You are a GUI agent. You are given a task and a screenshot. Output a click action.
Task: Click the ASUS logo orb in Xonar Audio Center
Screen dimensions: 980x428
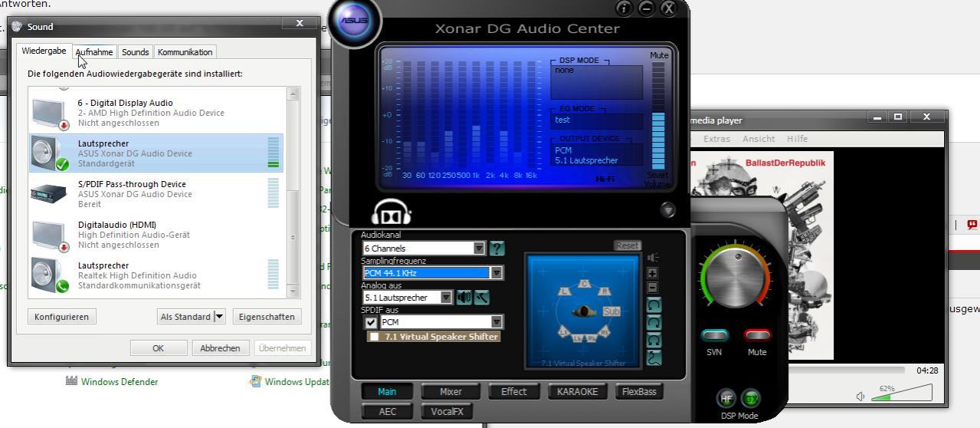click(x=354, y=21)
